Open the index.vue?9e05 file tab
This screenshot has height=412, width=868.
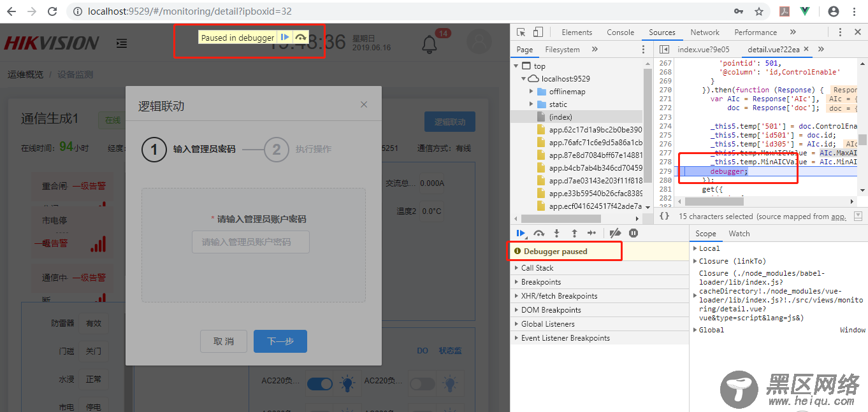(703, 50)
